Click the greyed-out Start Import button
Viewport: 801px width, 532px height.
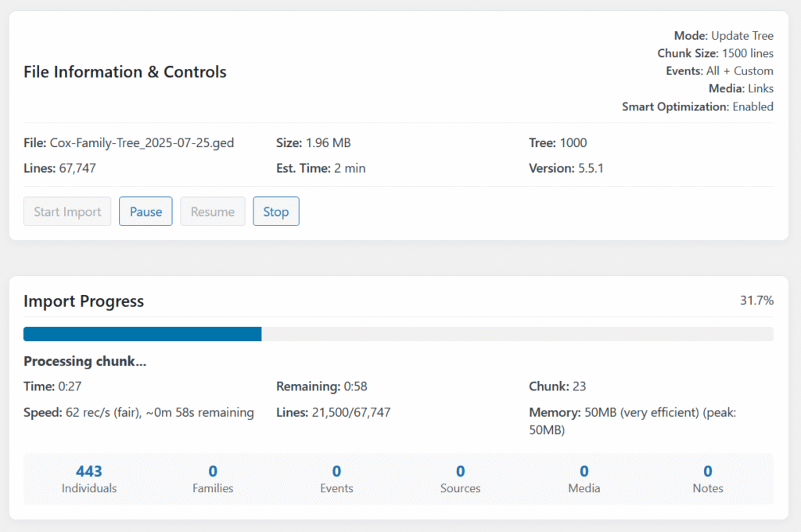67,211
